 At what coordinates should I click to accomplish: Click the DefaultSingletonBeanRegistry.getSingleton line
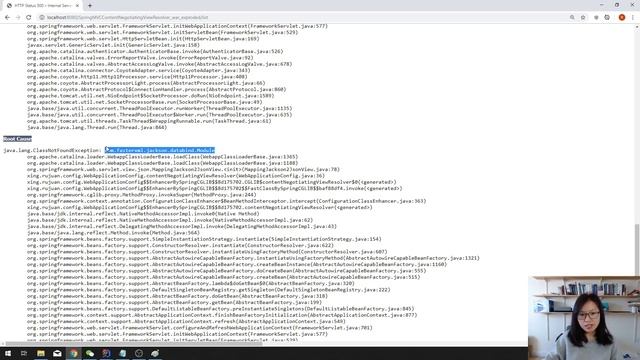209,290
